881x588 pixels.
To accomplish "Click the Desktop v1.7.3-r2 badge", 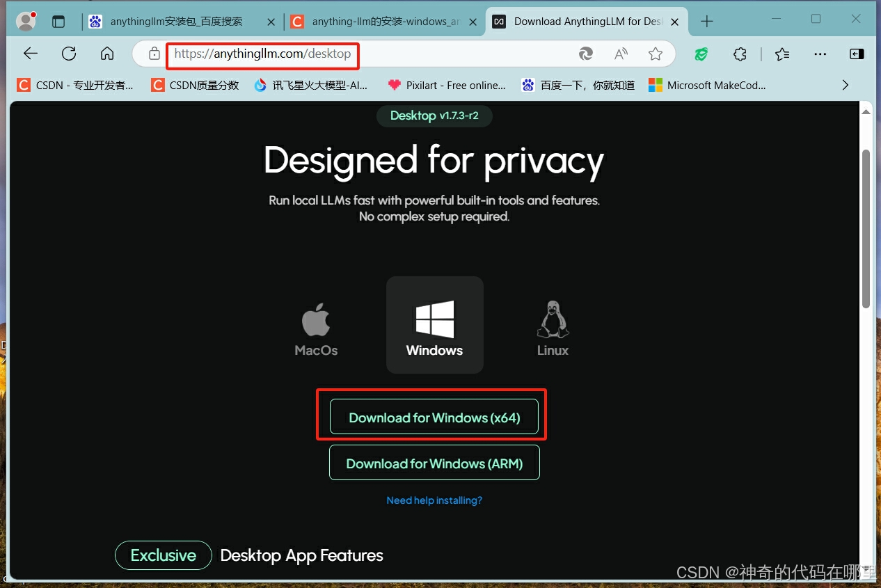I will pos(434,116).
